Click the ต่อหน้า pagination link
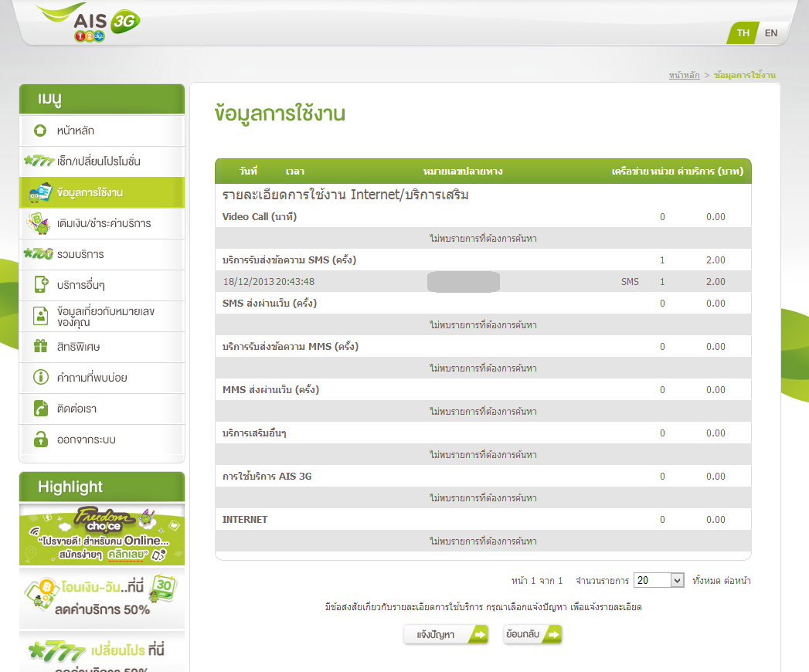 point(737,581)
